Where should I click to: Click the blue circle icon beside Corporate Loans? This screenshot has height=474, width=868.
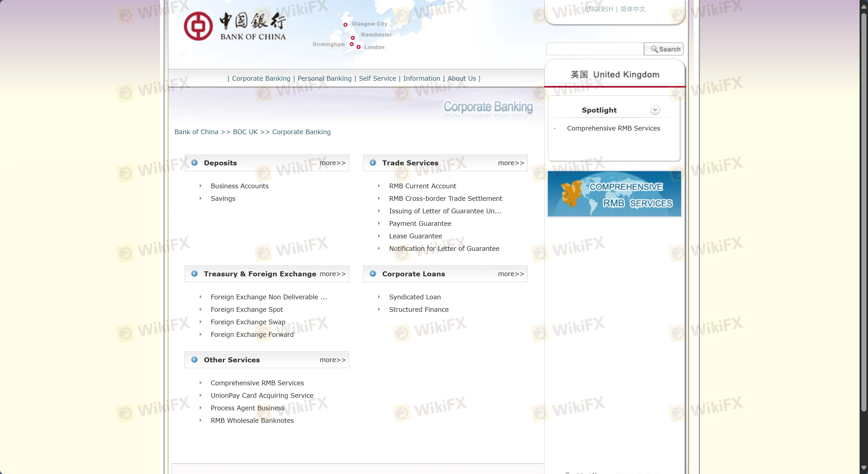[373, 274]
